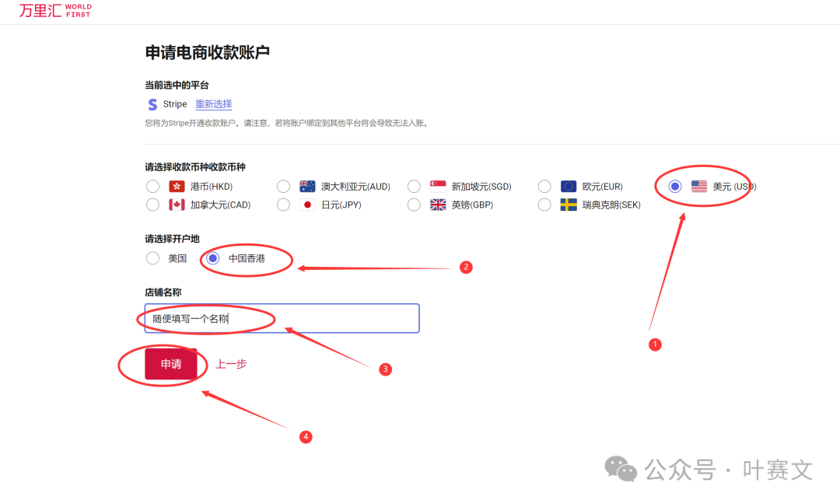Click the Singapore flag for SGD
Image resolution: width=840 pixels, height=504 pixels.
coord(438,187)
